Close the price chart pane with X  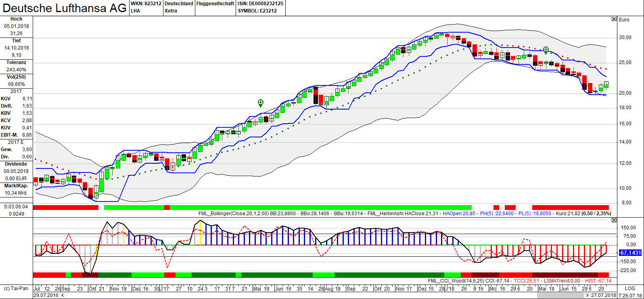click(x=614, y=19)
